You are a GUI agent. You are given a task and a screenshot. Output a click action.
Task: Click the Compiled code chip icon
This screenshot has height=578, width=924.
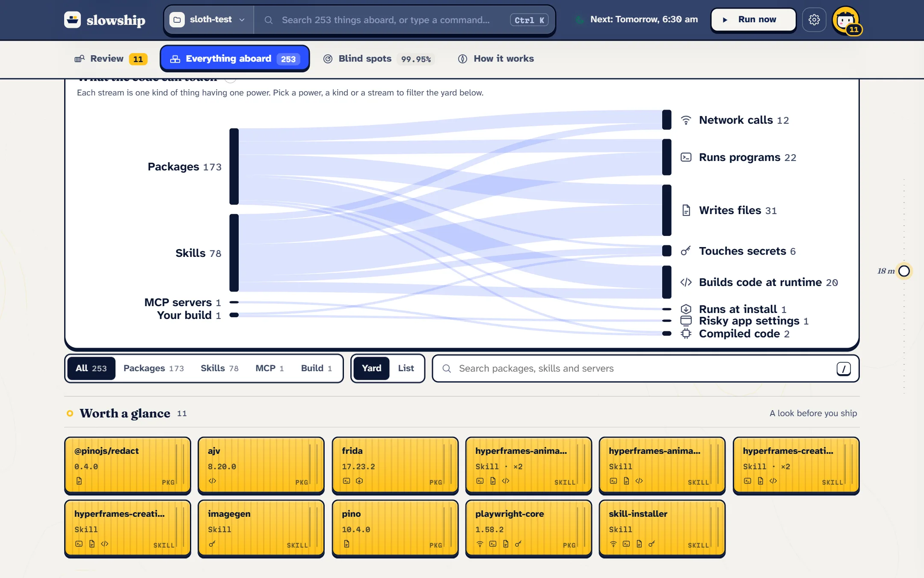click(x=686, y=334)
